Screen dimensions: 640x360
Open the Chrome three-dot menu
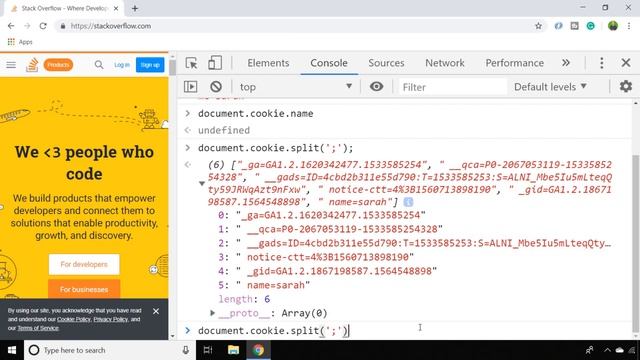(629, 26)
